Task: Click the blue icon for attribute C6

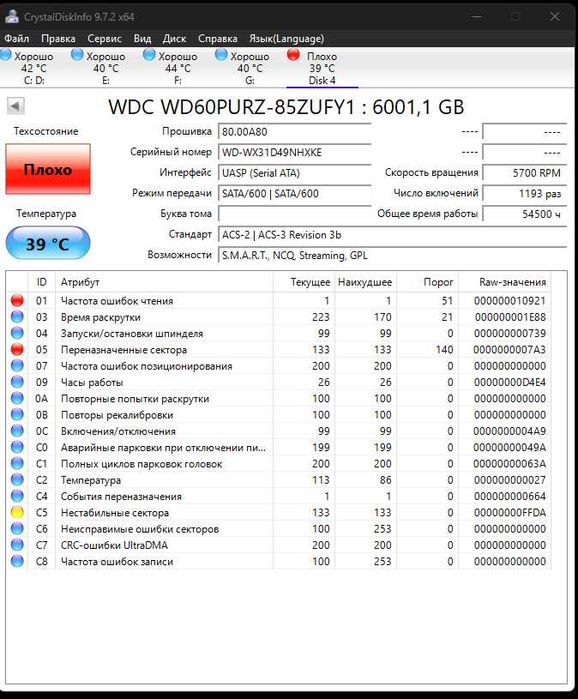Action: (17, 529)
